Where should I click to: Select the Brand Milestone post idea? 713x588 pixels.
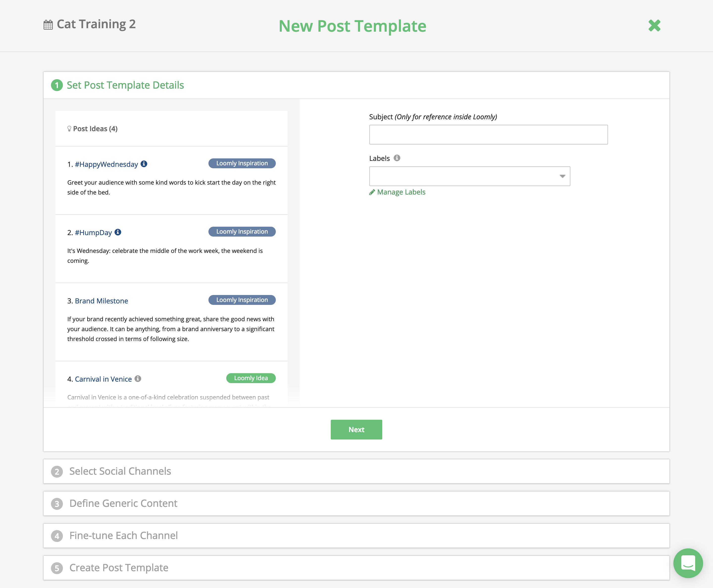[101, 300]
